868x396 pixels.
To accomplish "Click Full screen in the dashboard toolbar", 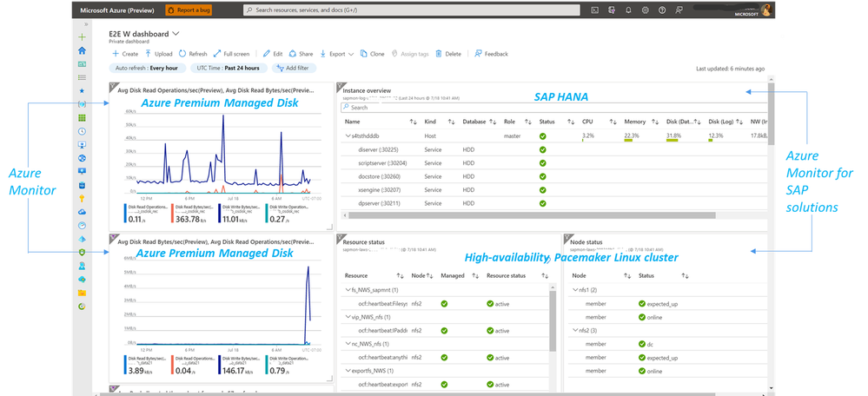I will (x=231, y=54).
